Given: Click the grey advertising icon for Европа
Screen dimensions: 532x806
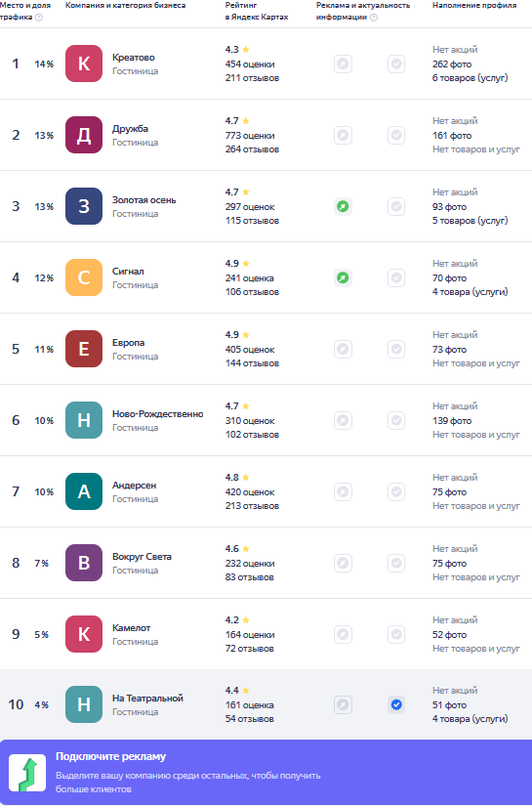Looking at the screenshot, I should (x=343, y=350).
